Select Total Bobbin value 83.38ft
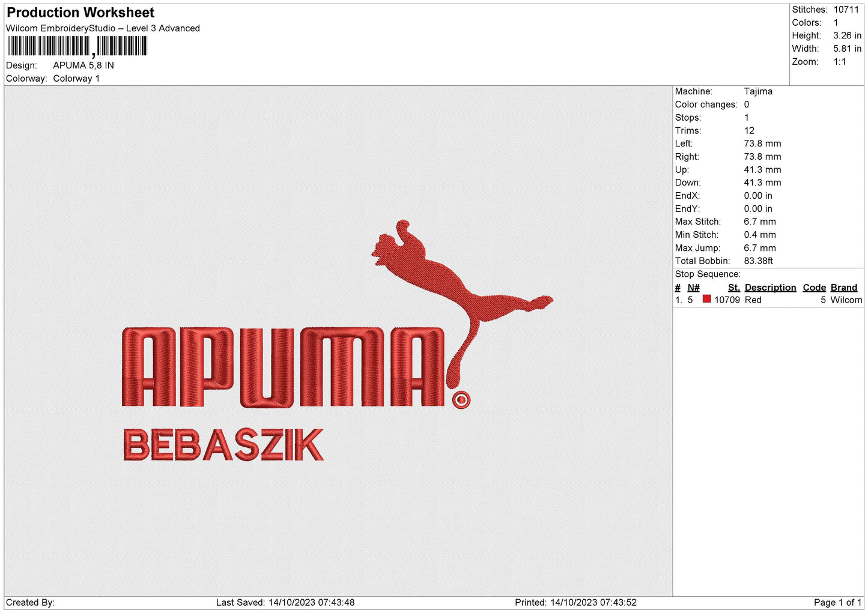Viewport: 868px width, 613px height. pos(758,261)
